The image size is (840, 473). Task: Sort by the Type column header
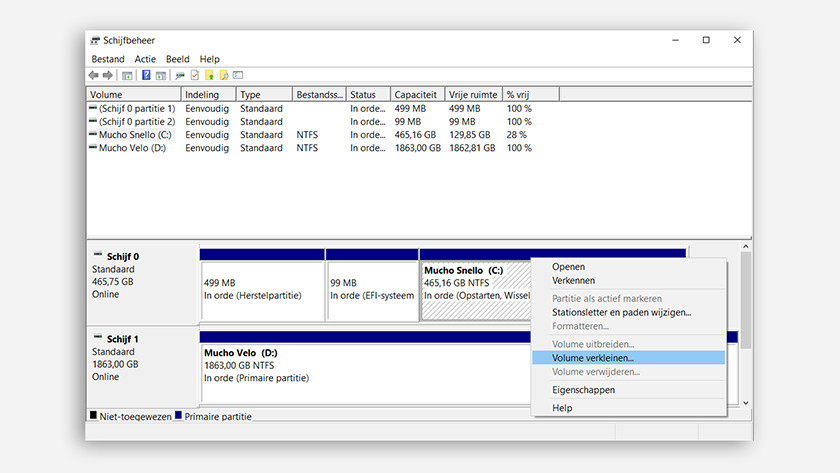coord(264,94)
